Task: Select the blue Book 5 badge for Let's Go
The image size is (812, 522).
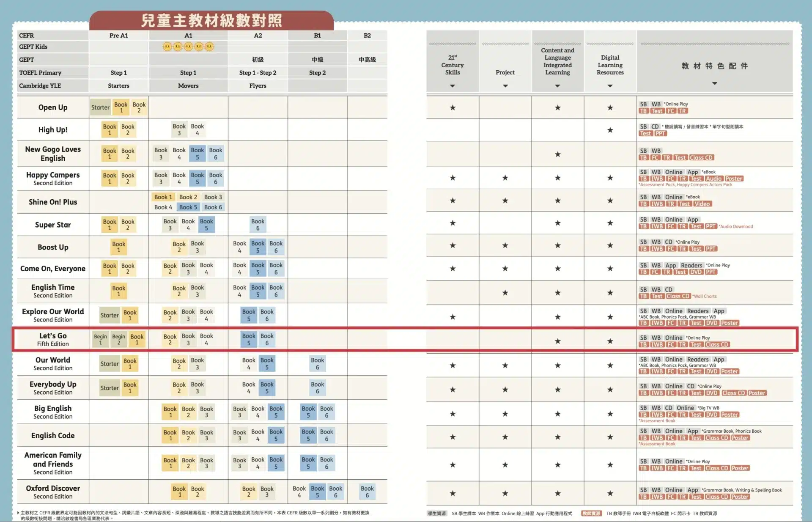Action: click(x=249, y=339)
